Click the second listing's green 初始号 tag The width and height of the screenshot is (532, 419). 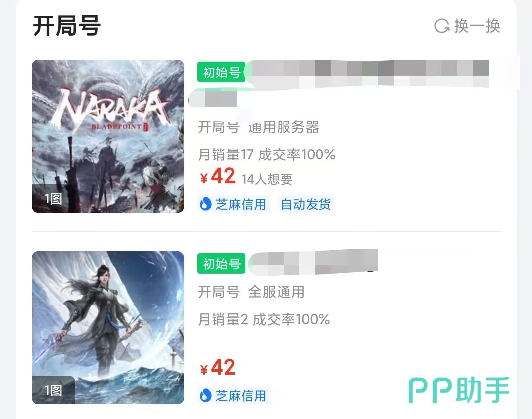(x=221, y=264)
